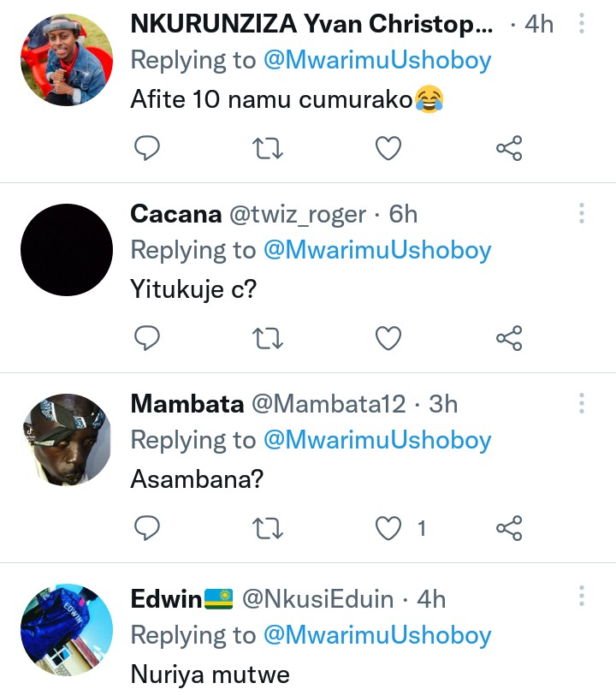Reply to Cacana's 'Yitukuje c?' tweet

[x=148, y=339]
